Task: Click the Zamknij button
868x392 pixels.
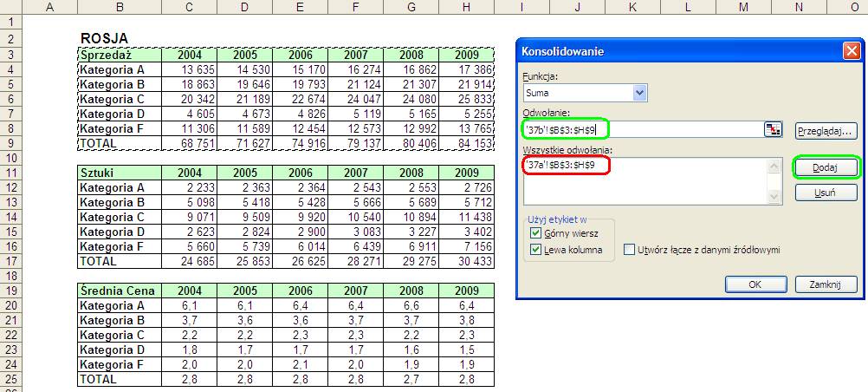Action: 826,284
